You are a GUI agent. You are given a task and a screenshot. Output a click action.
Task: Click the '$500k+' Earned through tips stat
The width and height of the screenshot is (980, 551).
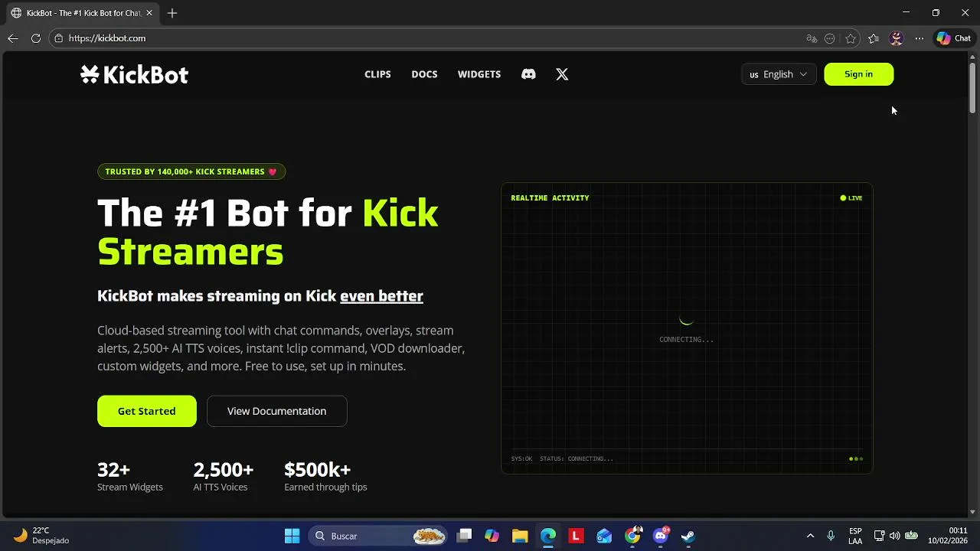point(325,476)
